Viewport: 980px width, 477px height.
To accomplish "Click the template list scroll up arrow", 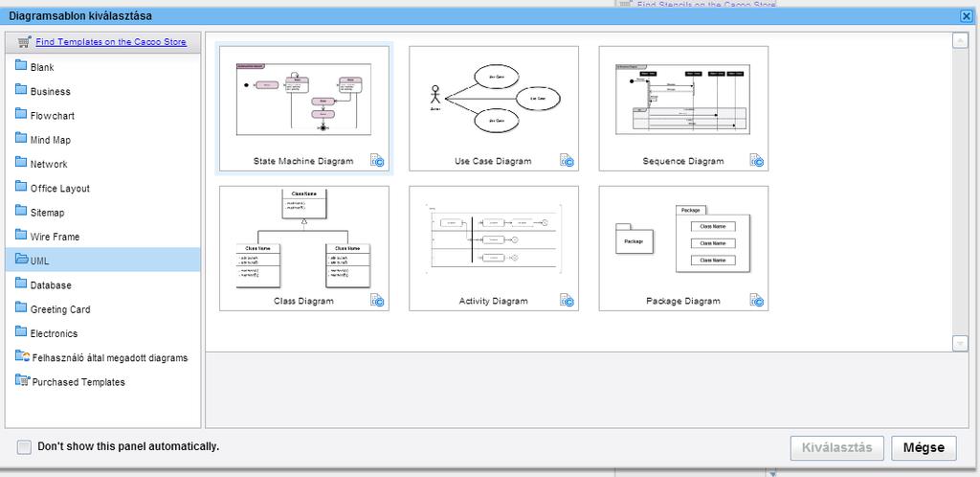I will 959,40.
